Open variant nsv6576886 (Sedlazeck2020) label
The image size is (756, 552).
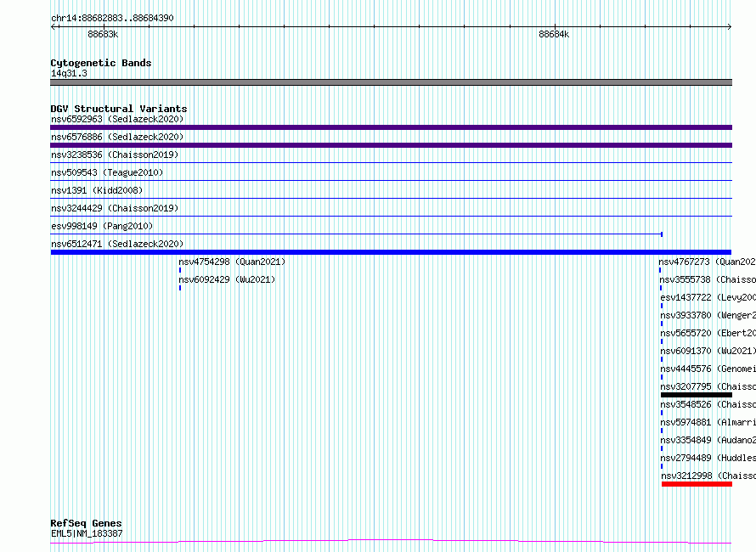[x=117, y=137]
